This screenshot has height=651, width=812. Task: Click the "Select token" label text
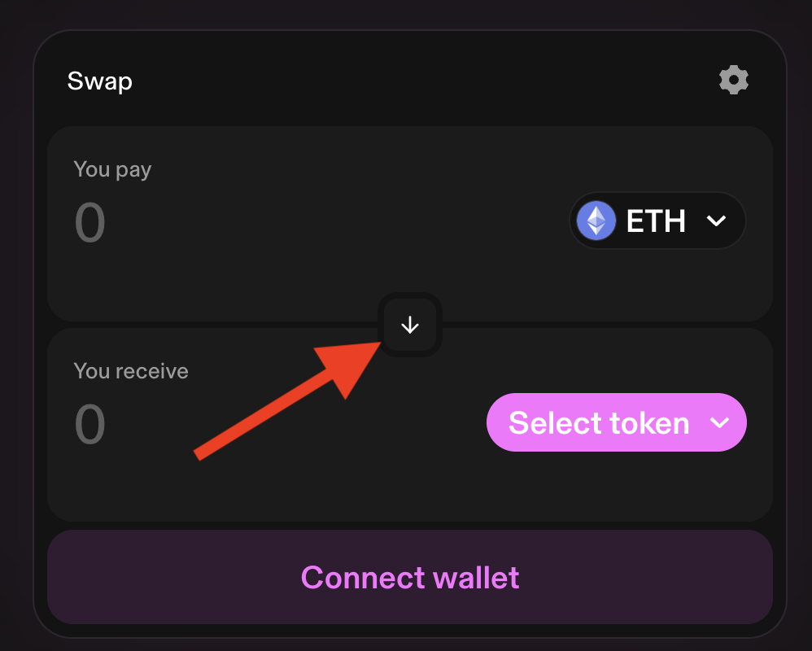coord(599,423)
